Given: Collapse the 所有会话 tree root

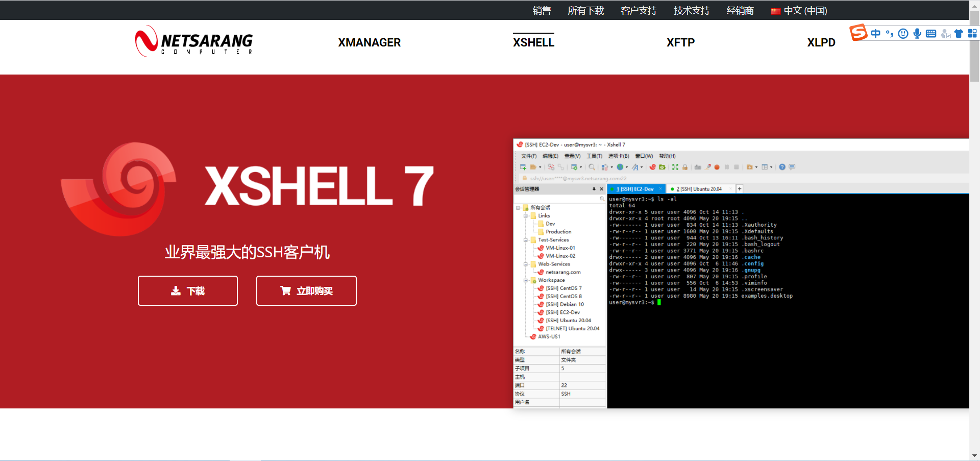Looking at the screenshot, I should click(518, 208).
